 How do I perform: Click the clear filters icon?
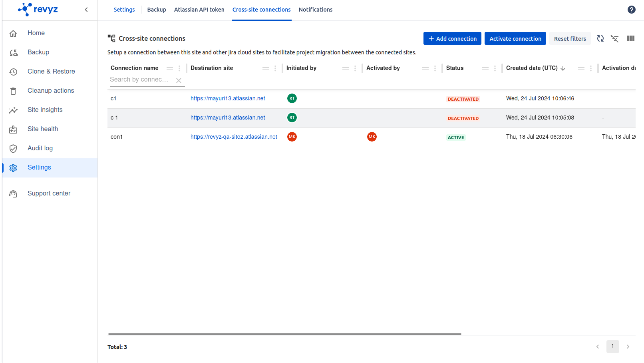614,39
